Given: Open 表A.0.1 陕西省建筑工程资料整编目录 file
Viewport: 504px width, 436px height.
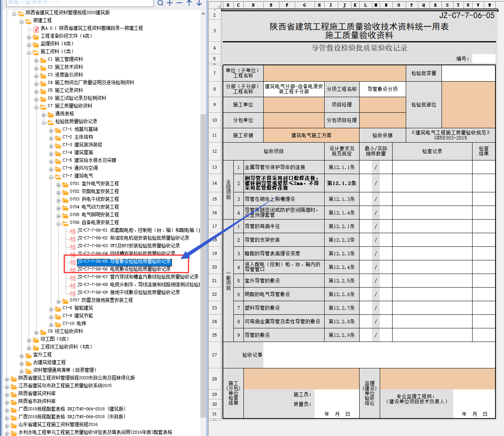Looking at the screenshot, I should coord(92,28).
